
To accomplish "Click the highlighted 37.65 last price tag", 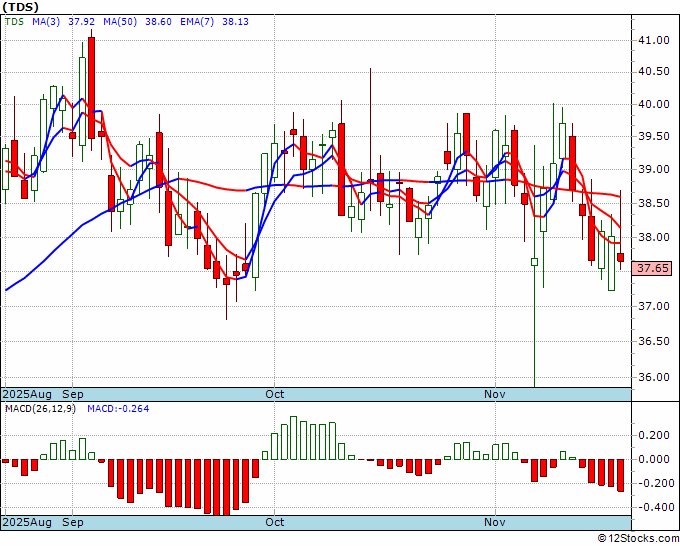I will point(652,268).
